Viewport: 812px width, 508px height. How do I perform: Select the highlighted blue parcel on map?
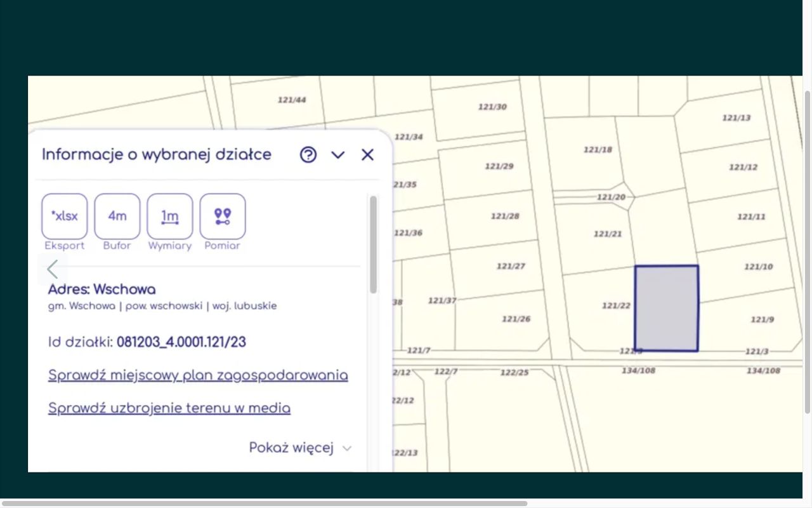click(667, 308)
